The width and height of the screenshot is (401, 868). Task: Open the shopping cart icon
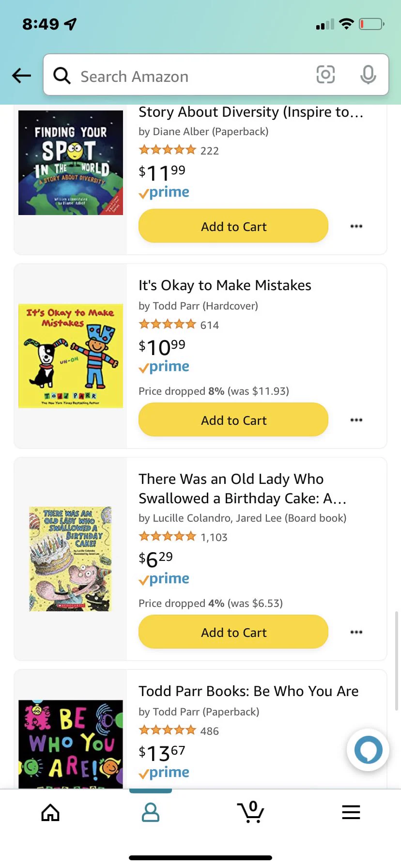click(x=250, y=812)
